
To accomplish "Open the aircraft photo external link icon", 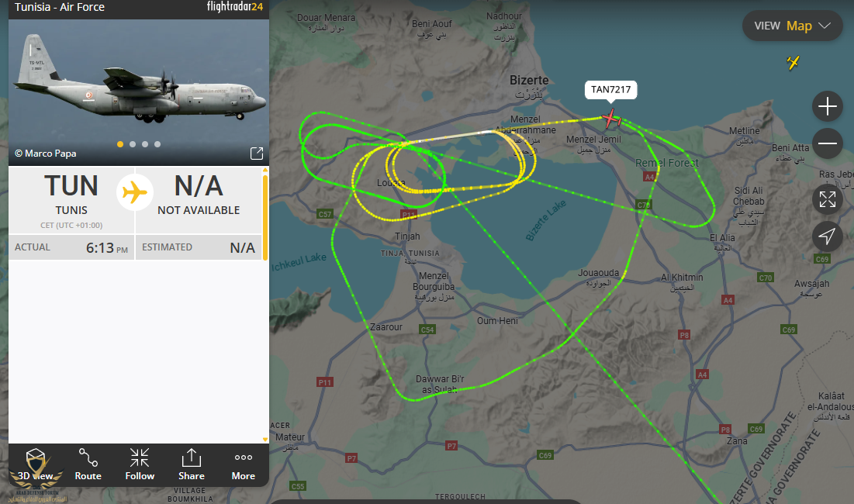I will pos(257,154).
